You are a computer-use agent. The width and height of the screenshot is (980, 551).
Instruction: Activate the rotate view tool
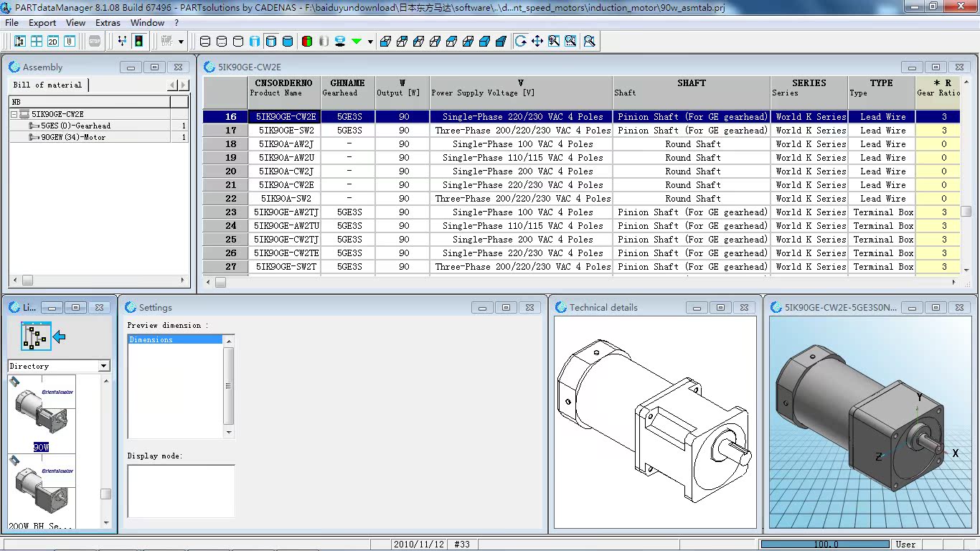click(x=521, y=42)
